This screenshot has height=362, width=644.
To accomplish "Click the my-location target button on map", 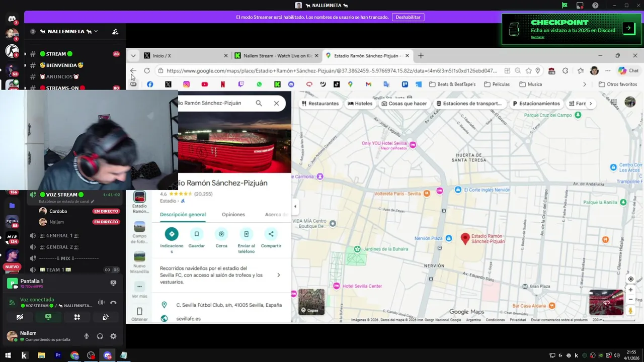I will pos(630,279).
